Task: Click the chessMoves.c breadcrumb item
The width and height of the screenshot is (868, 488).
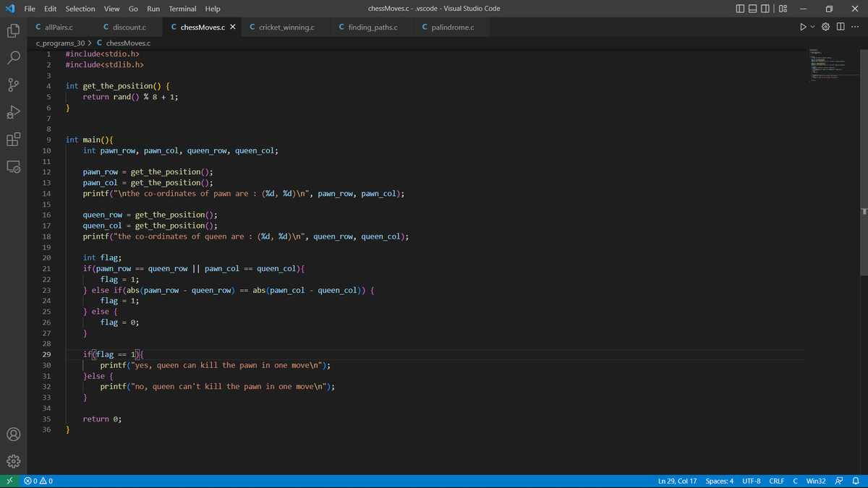Action: [123, 43]
